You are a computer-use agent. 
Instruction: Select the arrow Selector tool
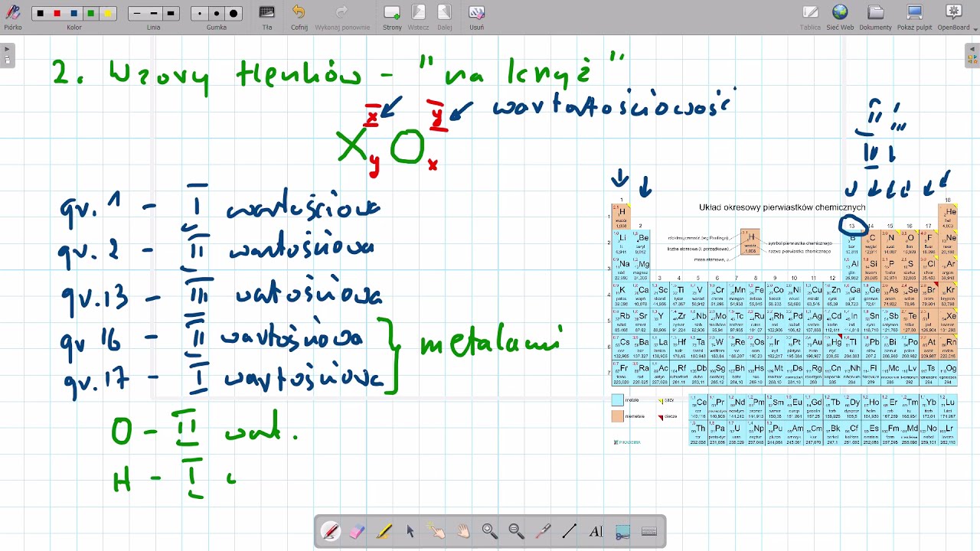click(410, 531)
